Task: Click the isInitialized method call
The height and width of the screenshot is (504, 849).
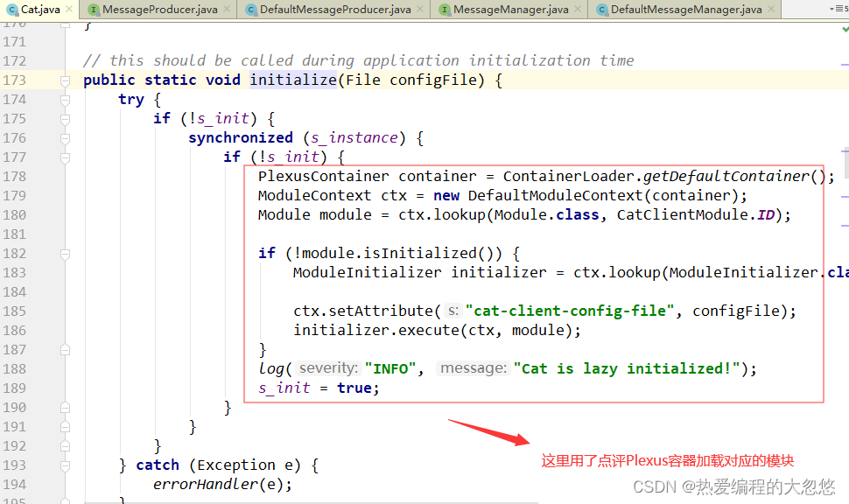Action: pyautogui.click(x=419, y=254)
